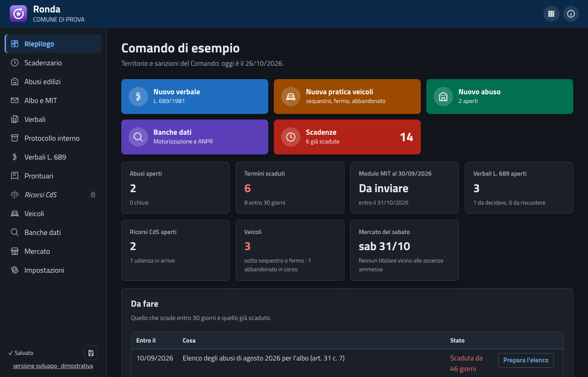Click the Elenco degli abusi di agosto row text
588x377 pixels.
pyautogui.click(x=264, y=358)
